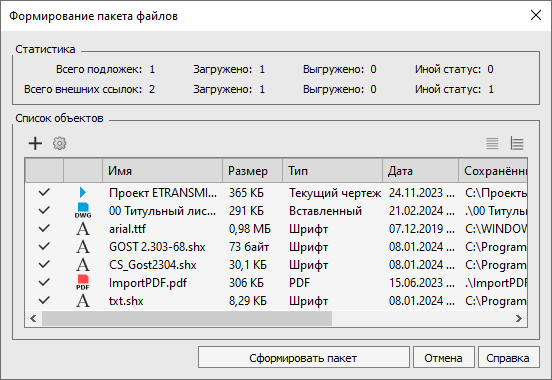The image size is (552, 380).
Task: Click the DWG icon of 00 Титульный лис row
Action: click(83, 210)
